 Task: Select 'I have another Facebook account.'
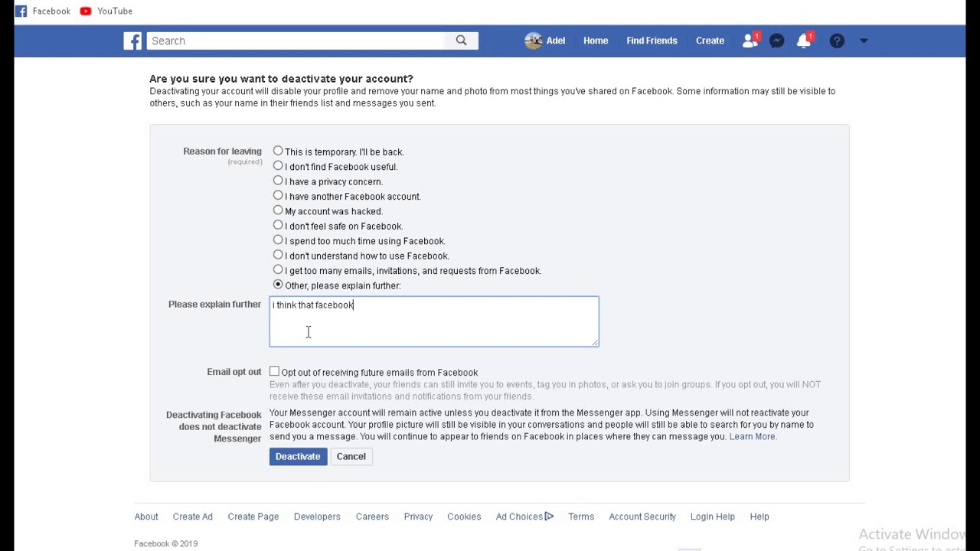tap(278, 195)
